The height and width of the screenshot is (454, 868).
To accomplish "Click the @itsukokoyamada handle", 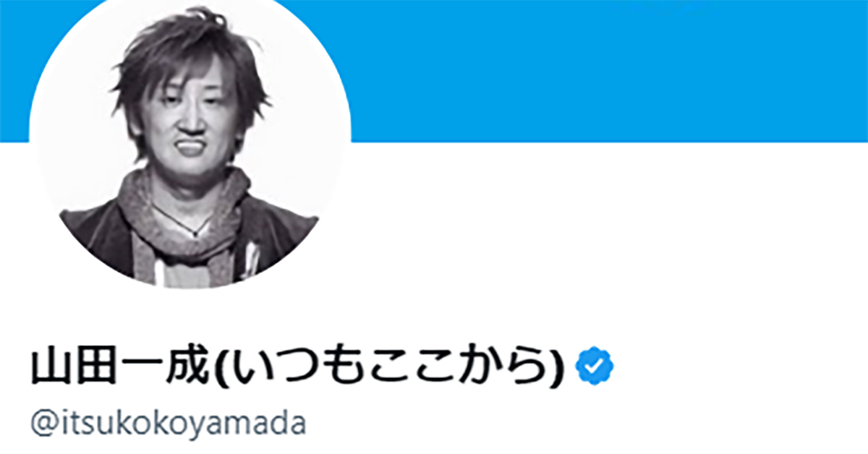I will click(169, 423).
